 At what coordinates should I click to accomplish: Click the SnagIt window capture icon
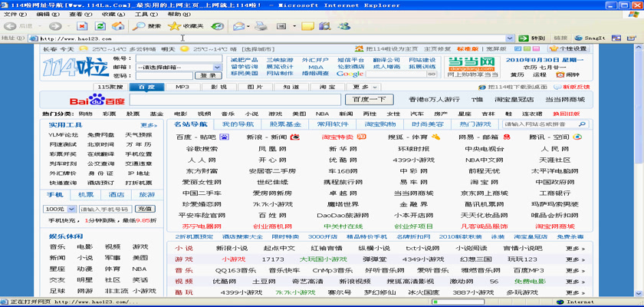(x=616, y=38)
